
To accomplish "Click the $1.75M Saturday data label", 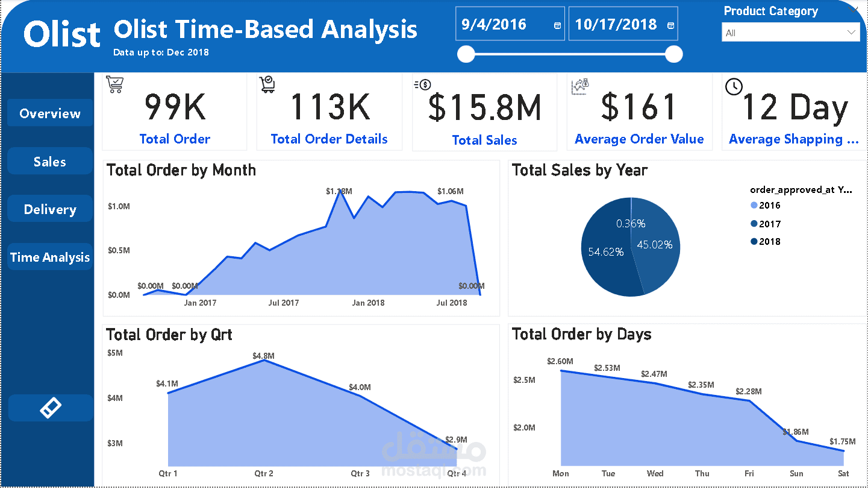I will (x=842, y=441).
